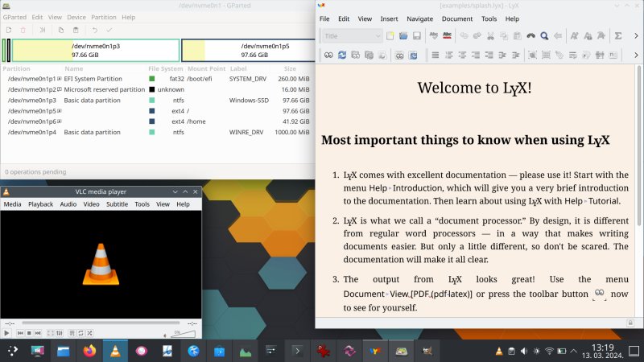Show hidden system tray icons arrow
The image size is (644, 362).
[574, 351]
